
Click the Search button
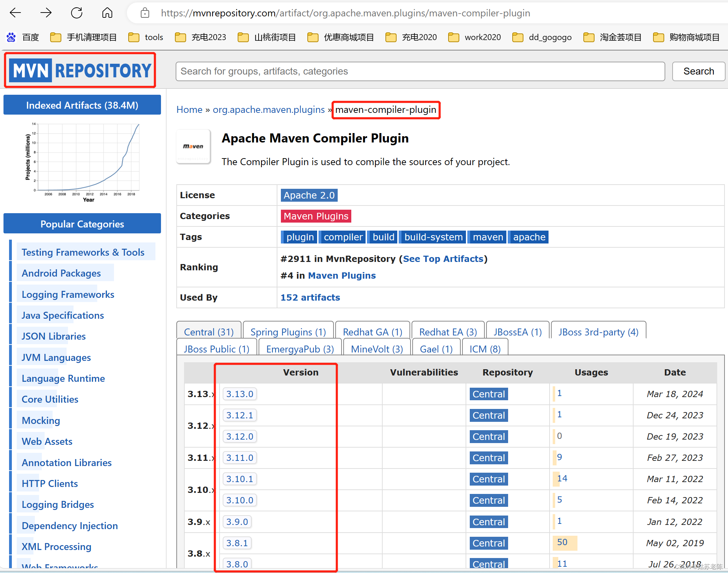(698, 71)
